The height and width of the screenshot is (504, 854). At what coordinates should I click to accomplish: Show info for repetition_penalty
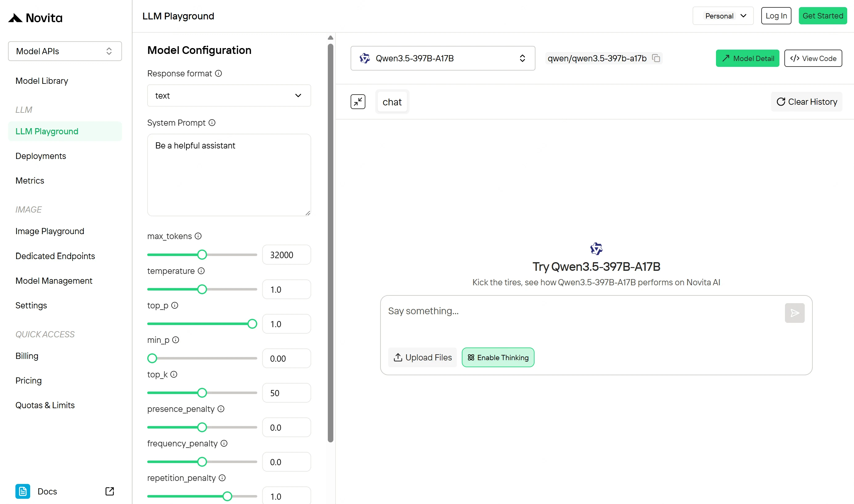pos(222,478)
